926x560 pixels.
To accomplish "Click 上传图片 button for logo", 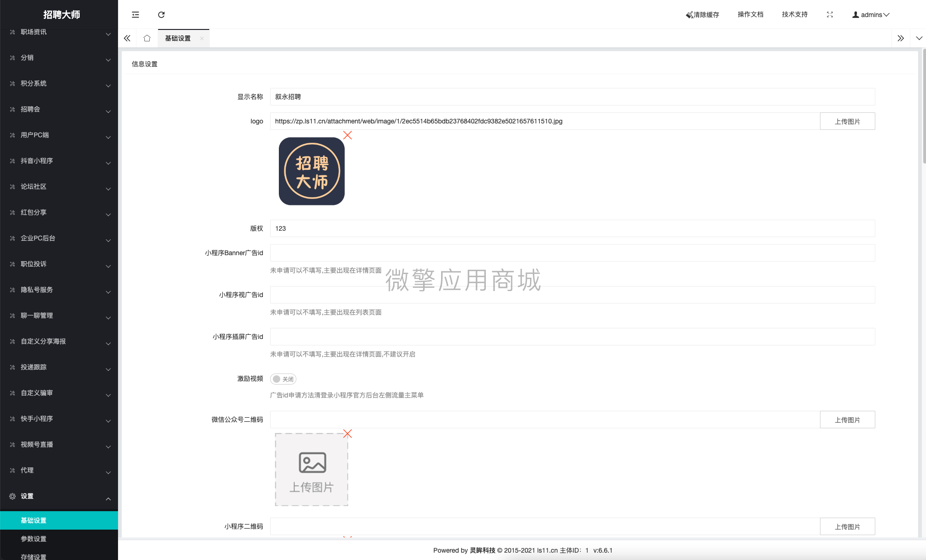I will [x=847, y=121].
